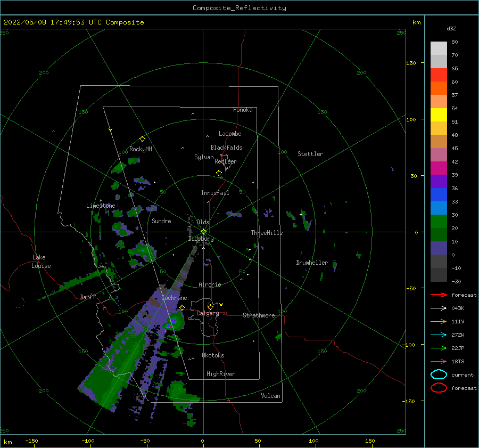Click the Ponoka city label
Screen dimensions: 479x448
243,110
